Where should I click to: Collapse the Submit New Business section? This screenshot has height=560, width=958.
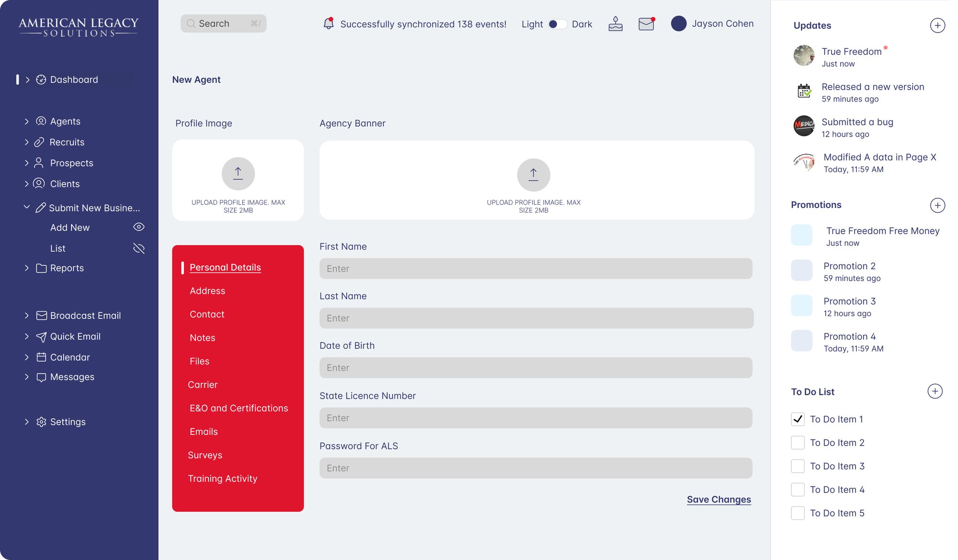27,207
